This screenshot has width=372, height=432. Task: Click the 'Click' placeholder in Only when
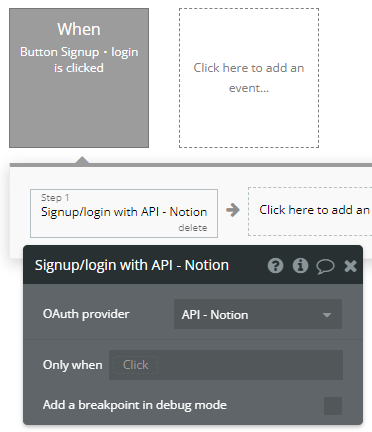tap(135, 365)
